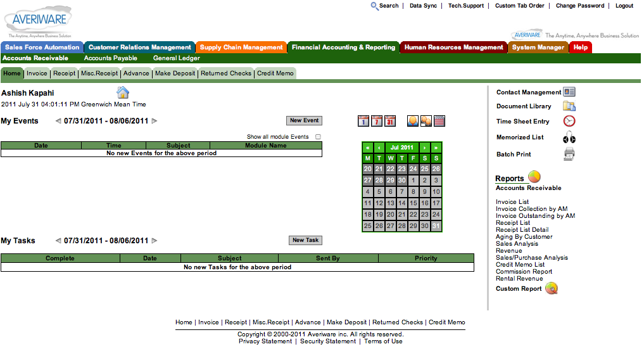The height and width of the screenshot is (356, 644).
Task: Click the Jul 2011 calendar header
Action: pos(401,148)
